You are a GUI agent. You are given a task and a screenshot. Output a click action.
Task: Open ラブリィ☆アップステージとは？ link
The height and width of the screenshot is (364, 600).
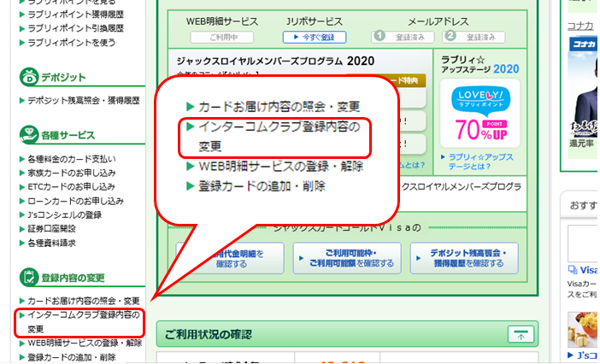(480, 161)
